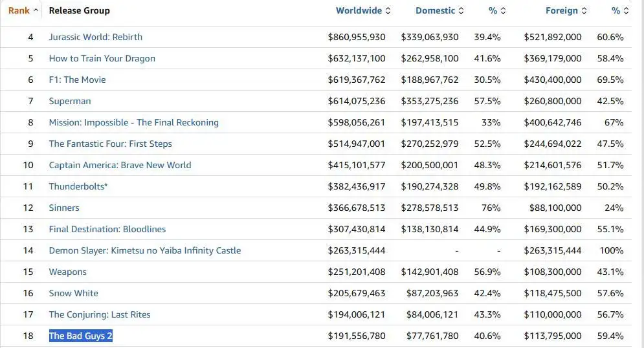This screenshot has height=348, width=644.
Task: Select Conjuring foreign gross $110,000,000
Action: click(x=552, y=314)
